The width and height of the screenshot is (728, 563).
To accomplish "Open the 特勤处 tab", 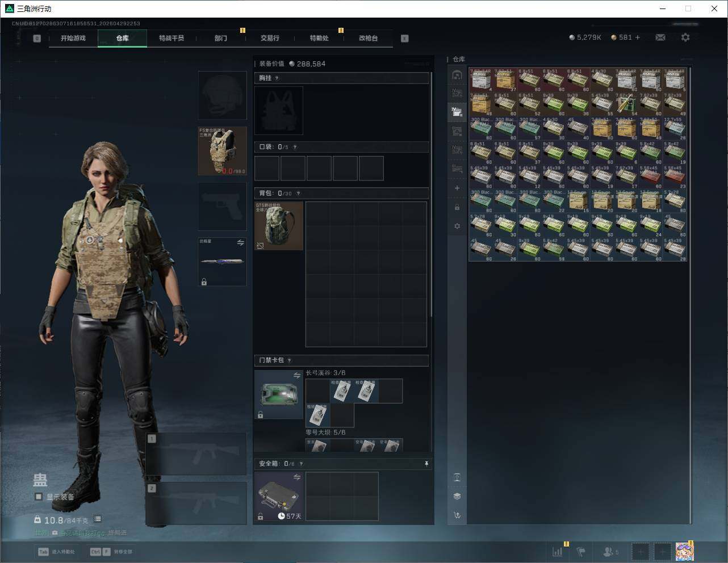I will pos(319,38).
